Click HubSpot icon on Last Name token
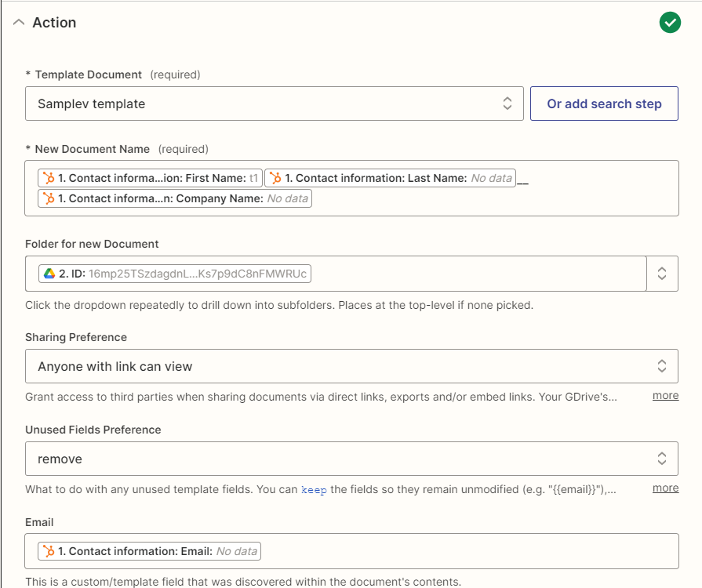702x588 pixels. pyautogui.click(x=275, y=178)
